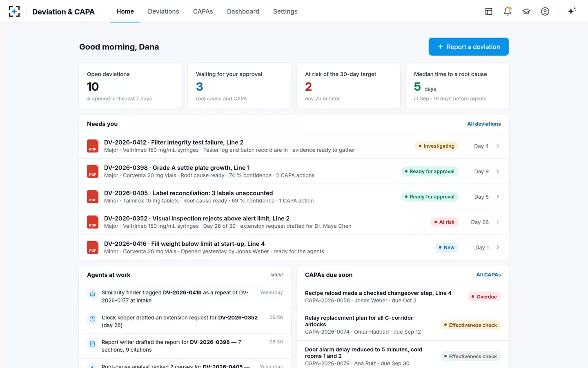This screenshot has height=368, width=588.
Task: Click the Investigating status badge
Action: tap(437, 146)
